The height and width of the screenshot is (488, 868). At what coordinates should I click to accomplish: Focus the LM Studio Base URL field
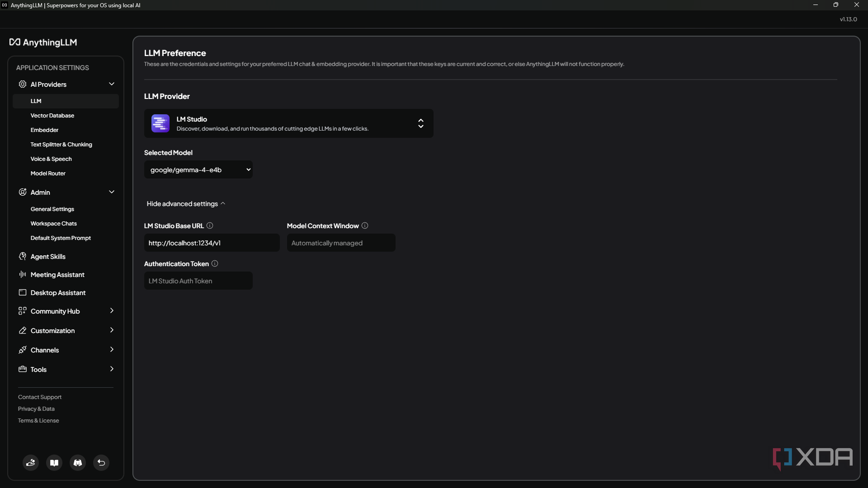[212, 243]
